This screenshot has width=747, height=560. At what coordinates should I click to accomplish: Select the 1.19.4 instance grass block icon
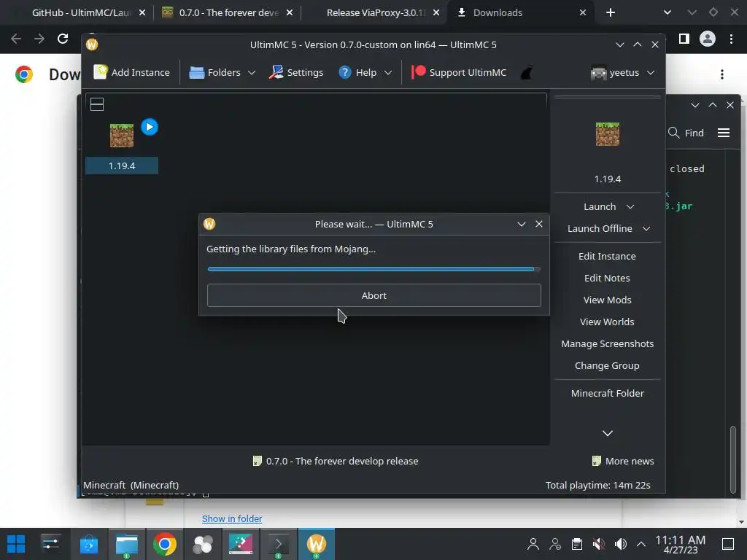click(x=122, y=135)
